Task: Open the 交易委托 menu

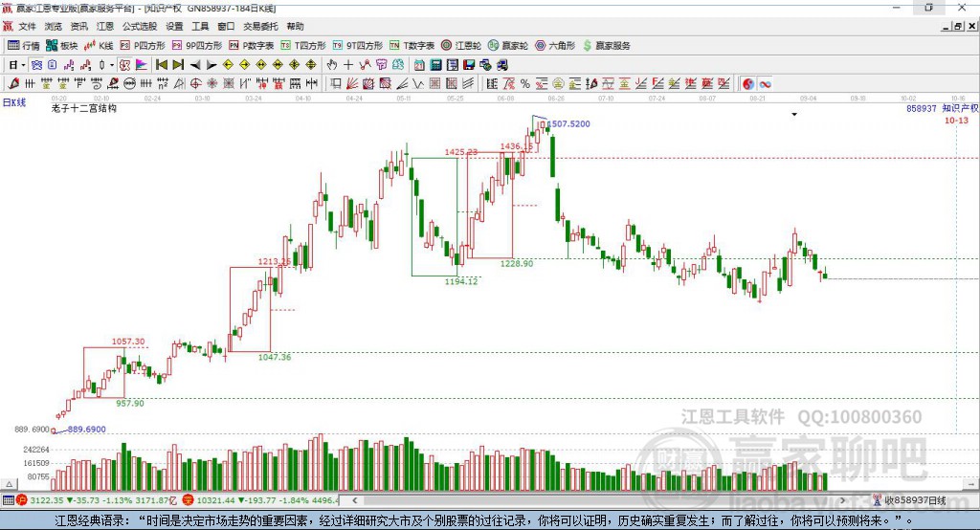Action: pos(260,26)
